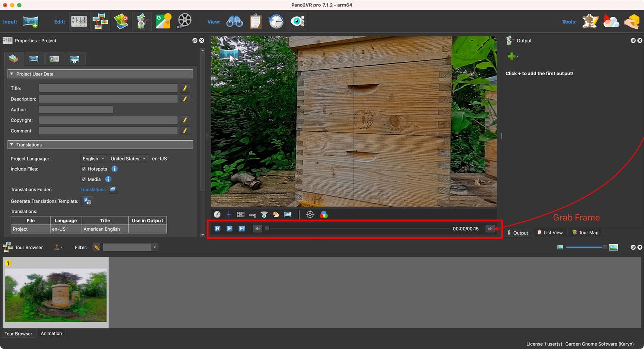Open the English project language dropdown
This screenshot has width=644, height=349.
(x=93, y=158)
